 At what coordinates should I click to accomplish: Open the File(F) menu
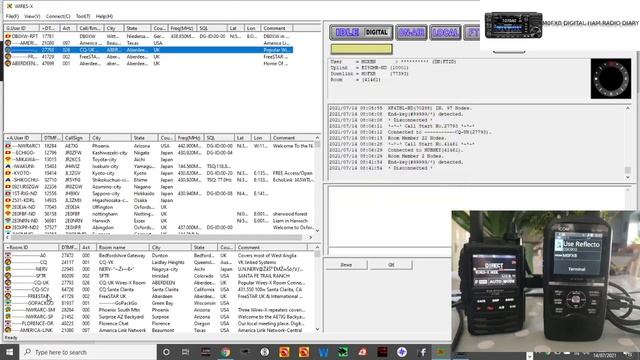(x=12, y=16)
